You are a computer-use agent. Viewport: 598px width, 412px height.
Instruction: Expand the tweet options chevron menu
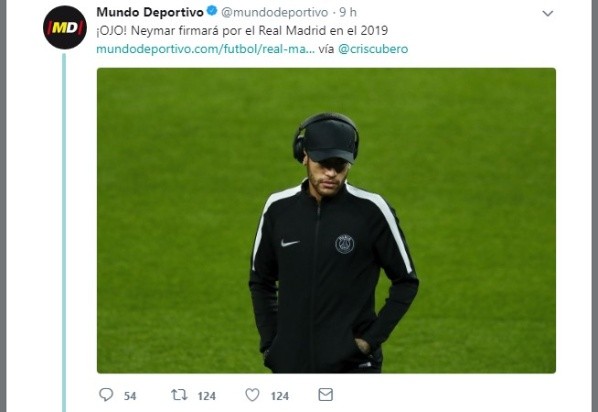(548, 13)
